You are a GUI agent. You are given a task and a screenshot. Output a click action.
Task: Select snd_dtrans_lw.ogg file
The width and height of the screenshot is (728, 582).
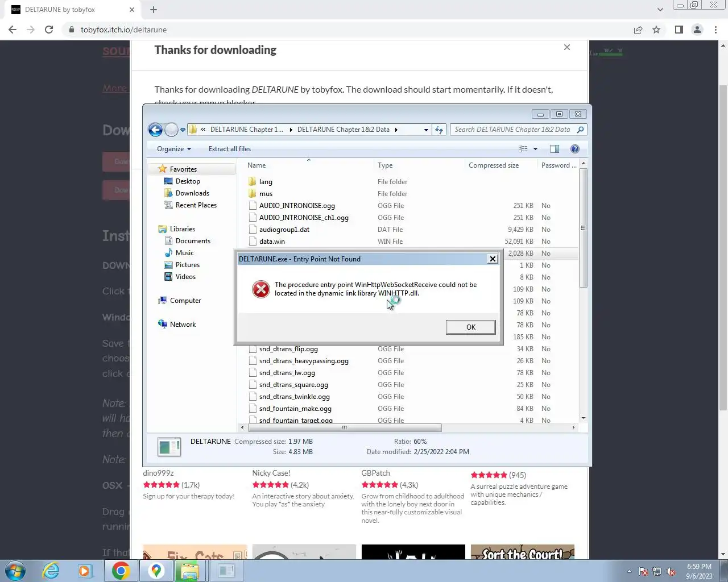[287, 373]
